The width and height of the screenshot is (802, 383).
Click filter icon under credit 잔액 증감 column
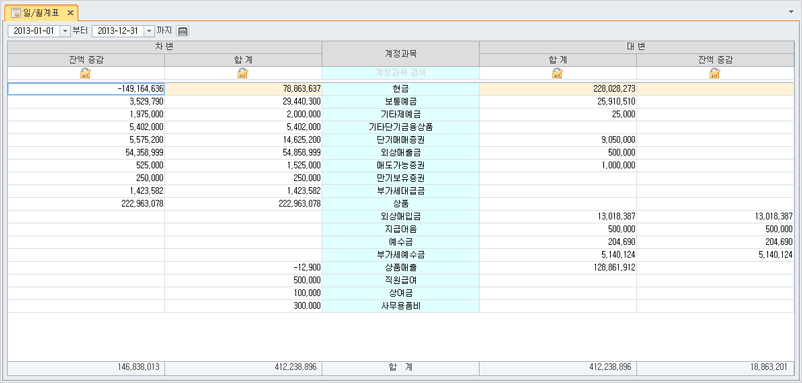(715, 74)
